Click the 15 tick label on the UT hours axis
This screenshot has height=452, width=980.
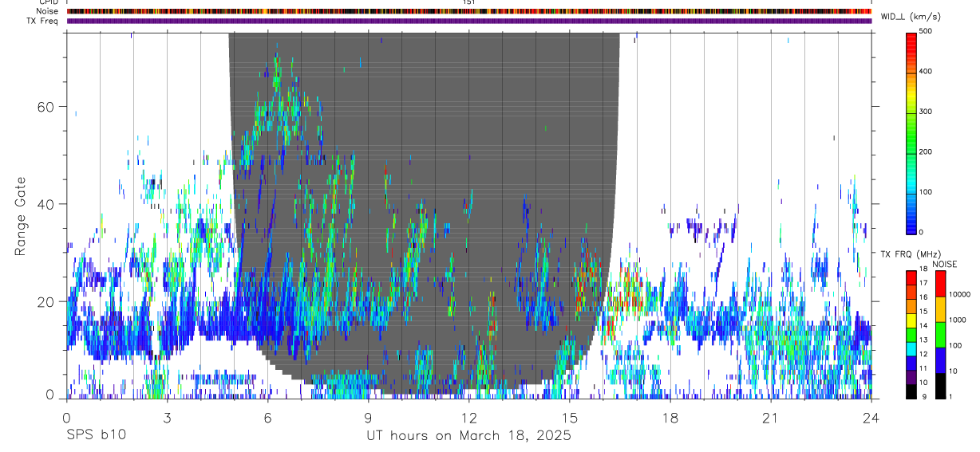[570, 418]
